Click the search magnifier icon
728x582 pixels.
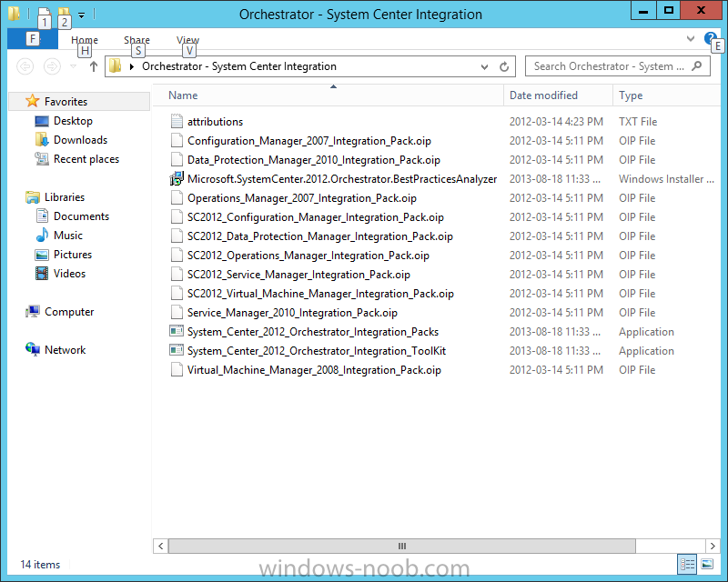tap(696, 66)
